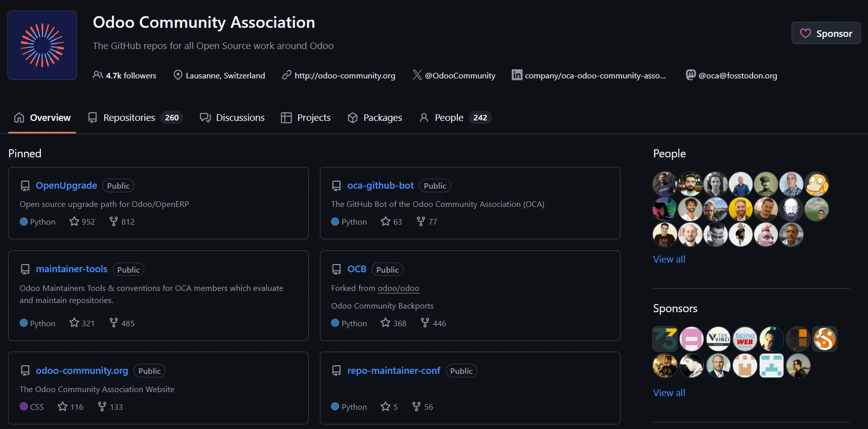Image resolution: width=868 pixels, height=429 pixels.
Task: Open the http://odoo-community.org website link
Action: [x=345, y=75]
